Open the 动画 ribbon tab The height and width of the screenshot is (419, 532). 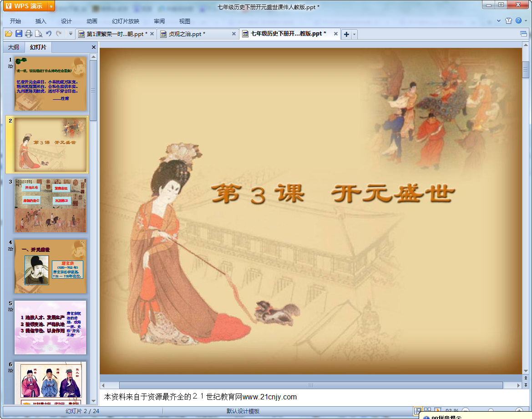[x=91, y=21]
